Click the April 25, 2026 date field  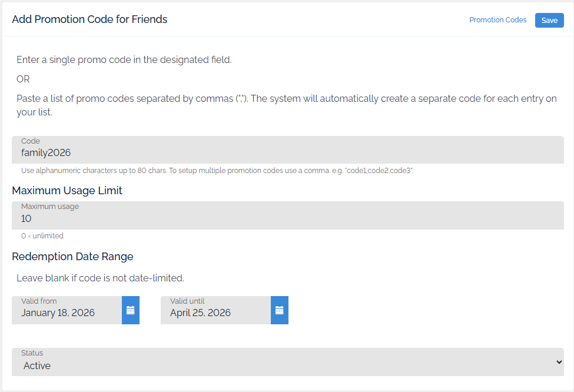click(215, 313)
